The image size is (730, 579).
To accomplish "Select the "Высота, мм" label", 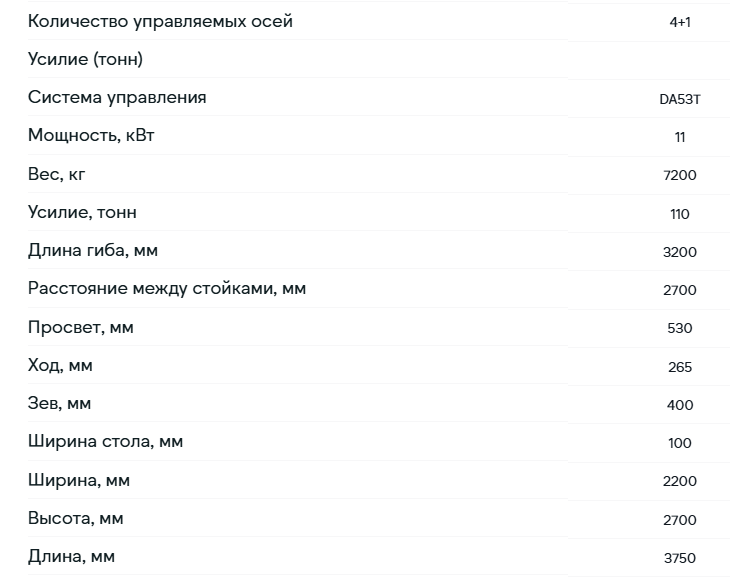I will pyautogui.click(x=75, y=518).
